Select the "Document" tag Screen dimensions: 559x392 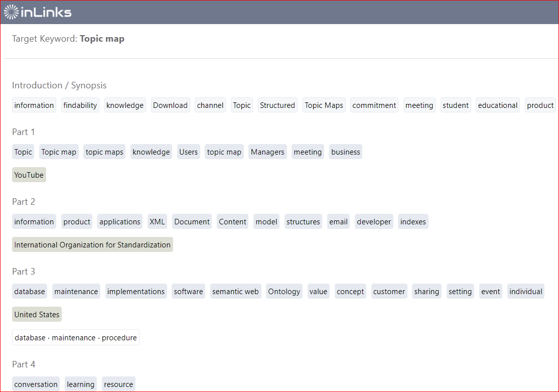click(x=192, y=221)
